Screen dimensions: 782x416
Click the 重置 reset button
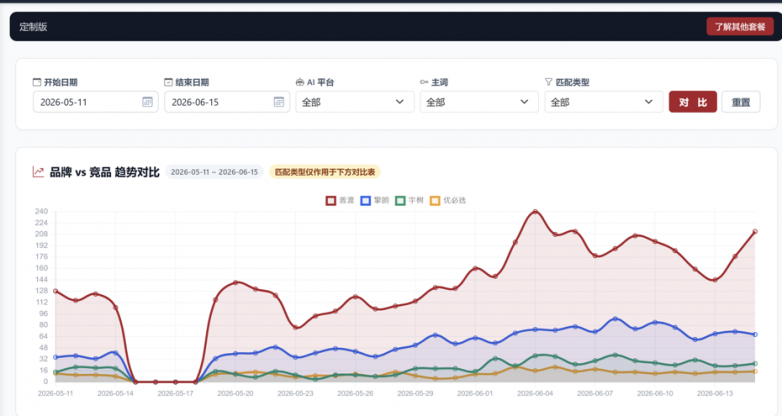pyautogui.click(x=741, y=102)
